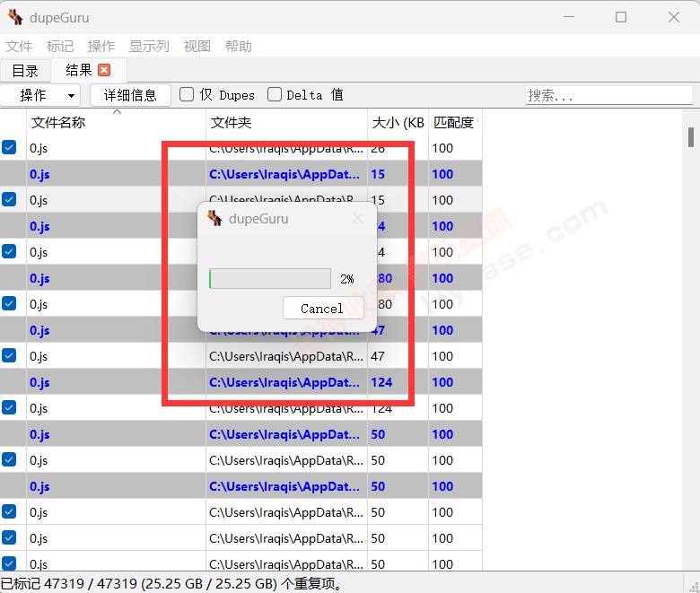Click the 2% progress bar
The height and width of the screenshot is (593, 700).
pyautogui.click(x=270, y=279)
